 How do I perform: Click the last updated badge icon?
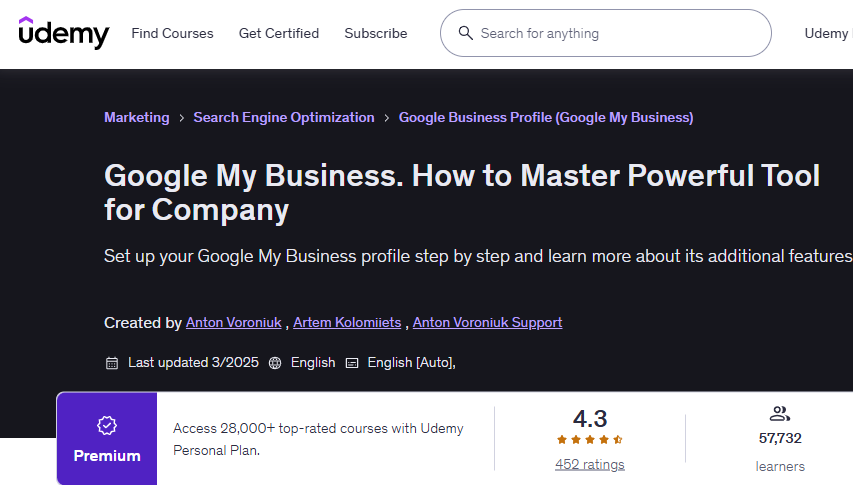tap(112, 363)
